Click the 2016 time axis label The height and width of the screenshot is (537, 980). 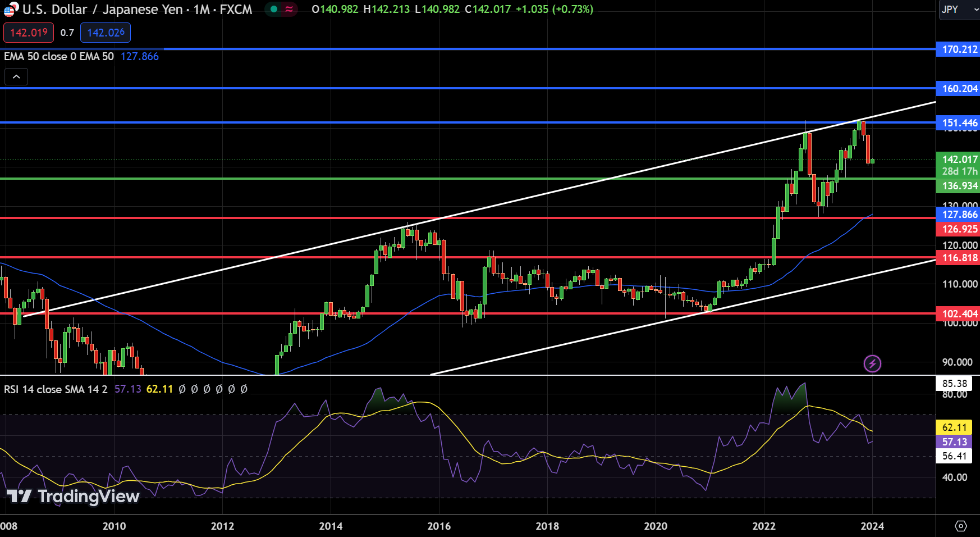tap(439, 526)
